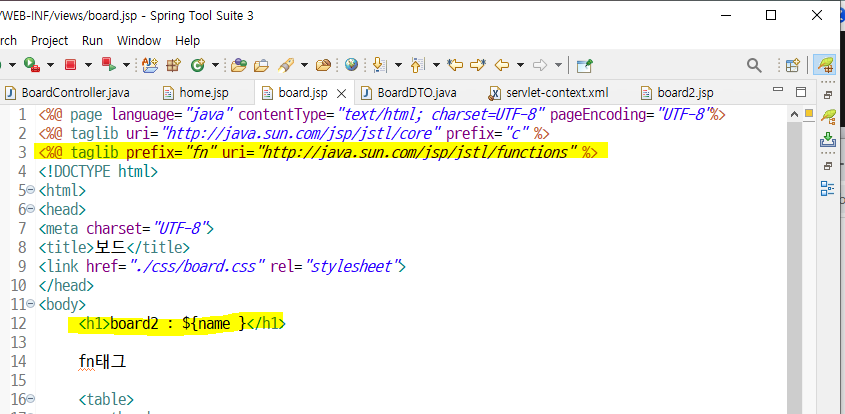The width and height of the screenshot is (845, 414).
Task: Open the Help menu
Action: [188, 40]
